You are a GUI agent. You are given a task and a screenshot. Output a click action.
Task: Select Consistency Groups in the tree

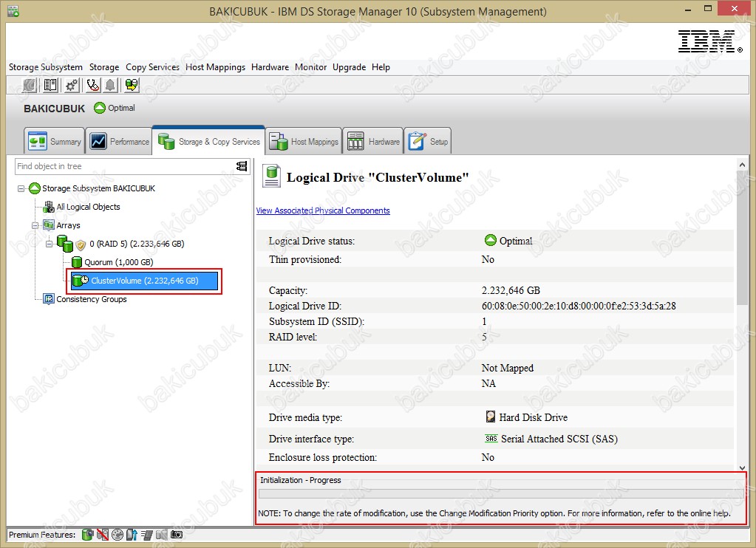click(92, 299)
